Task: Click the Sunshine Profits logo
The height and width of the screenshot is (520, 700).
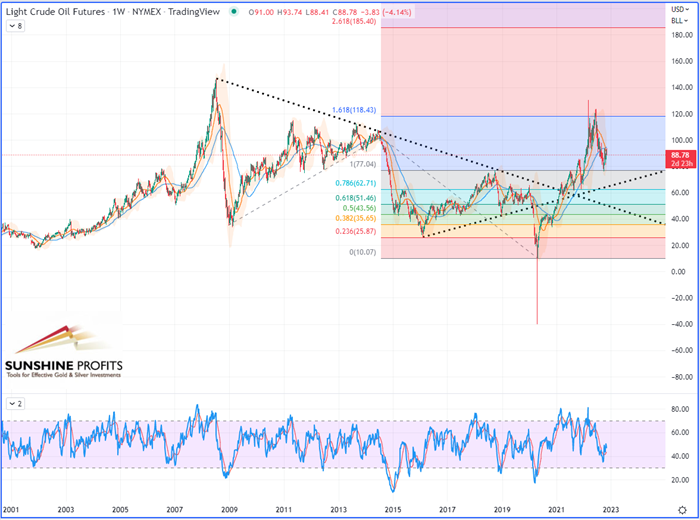Action: [x=62, y=354]
